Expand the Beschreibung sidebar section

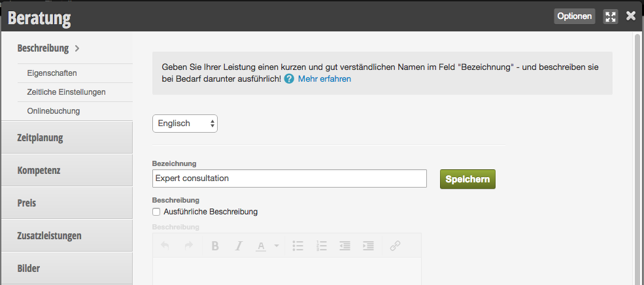[48, 48]
